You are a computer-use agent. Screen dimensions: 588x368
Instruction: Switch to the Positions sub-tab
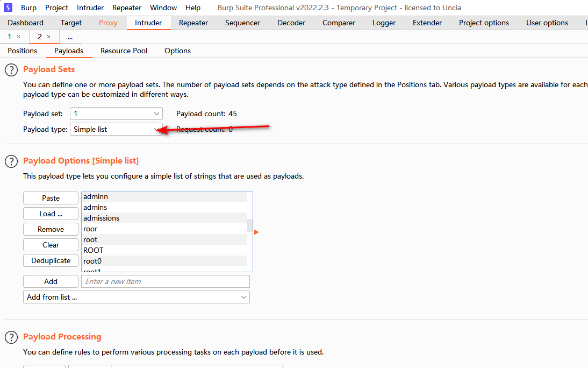point(22,51)
